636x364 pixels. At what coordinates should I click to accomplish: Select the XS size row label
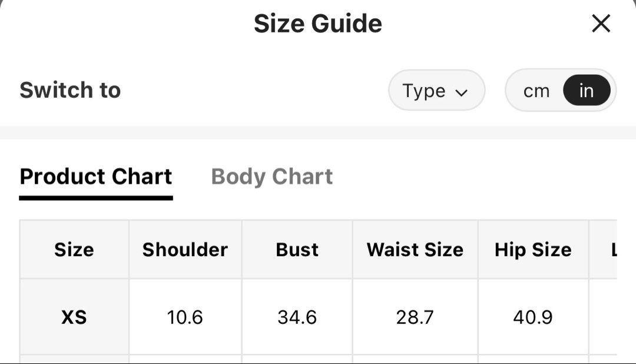click(74, 317)
